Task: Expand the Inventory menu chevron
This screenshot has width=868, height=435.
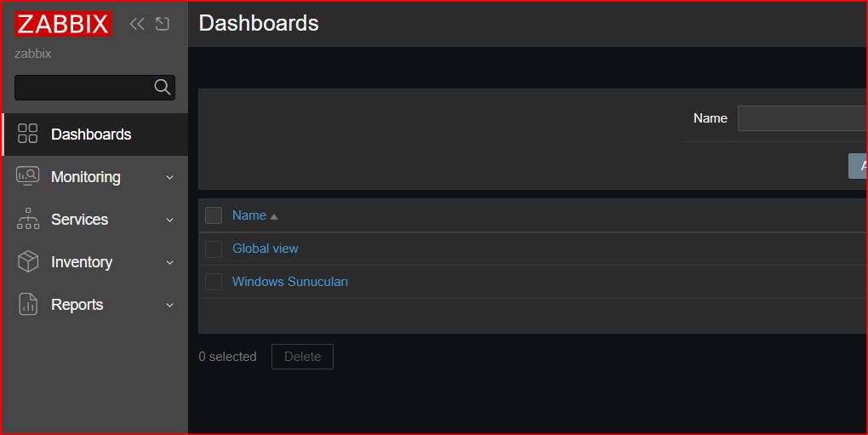Action: click(170, 262)
